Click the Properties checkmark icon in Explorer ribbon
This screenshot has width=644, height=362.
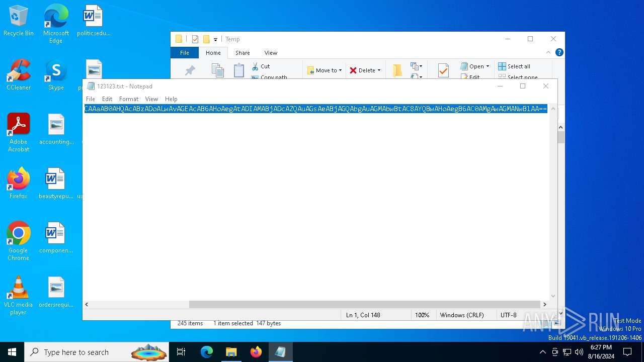click(x=443, y=70)
